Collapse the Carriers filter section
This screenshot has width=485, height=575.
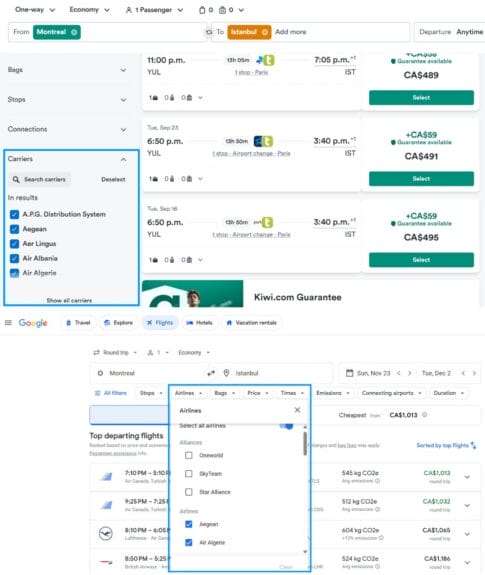(x=124, y=159)
